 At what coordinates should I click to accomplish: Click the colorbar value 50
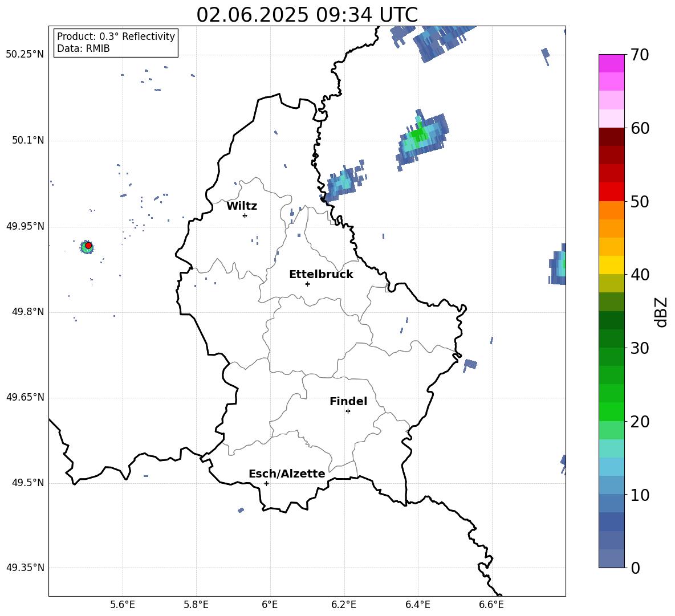[x=640, y=202]
